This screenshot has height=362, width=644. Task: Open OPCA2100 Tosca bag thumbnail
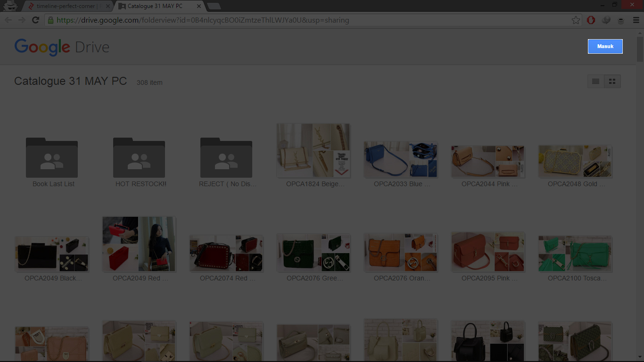tap(575, 254)
